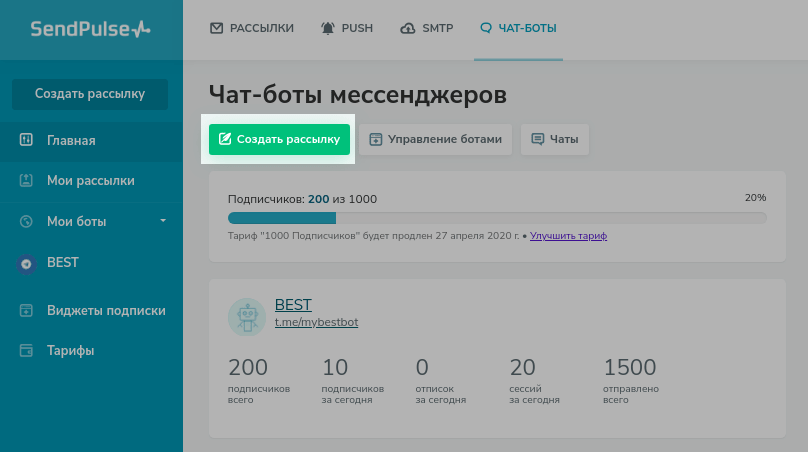Viewport: 808px width, 452px height.
Task: Open Главная in the sidebar
Action: [91, 140]
